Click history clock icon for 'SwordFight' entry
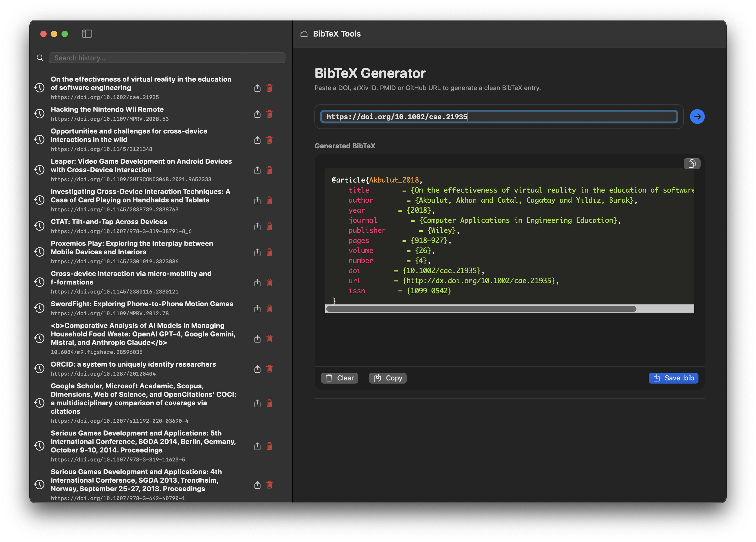The image size is (756, 542). (x=39, y=308)
